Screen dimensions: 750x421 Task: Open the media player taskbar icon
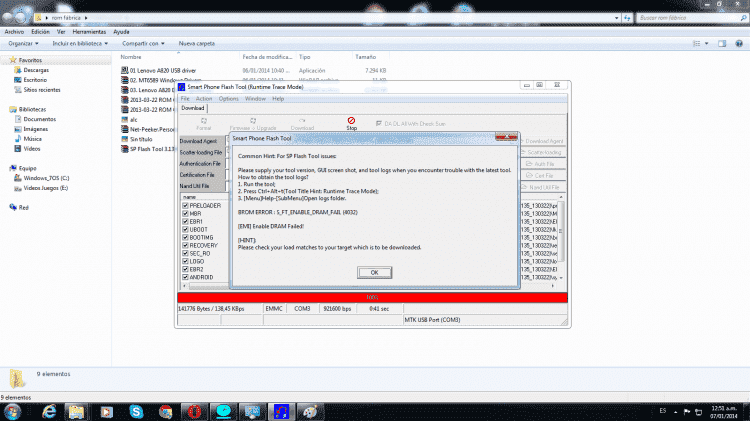pos(107,412)
